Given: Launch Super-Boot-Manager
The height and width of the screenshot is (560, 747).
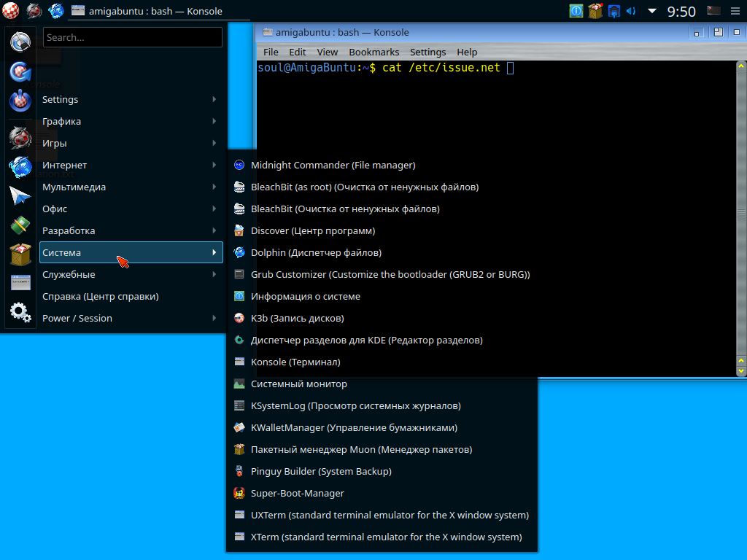Looking at the screenshot, I should click(382, 494).
